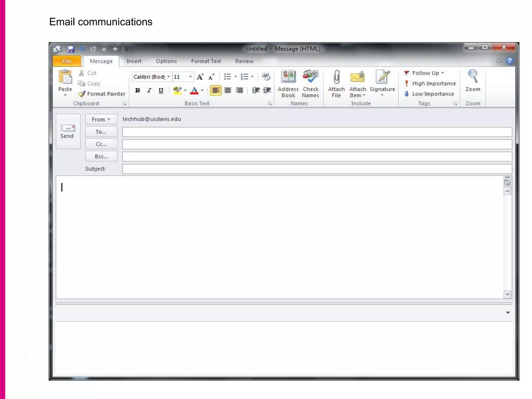Switch to the Review tab
This screenshot has width=532, height=399.
(x=244, y=61)
